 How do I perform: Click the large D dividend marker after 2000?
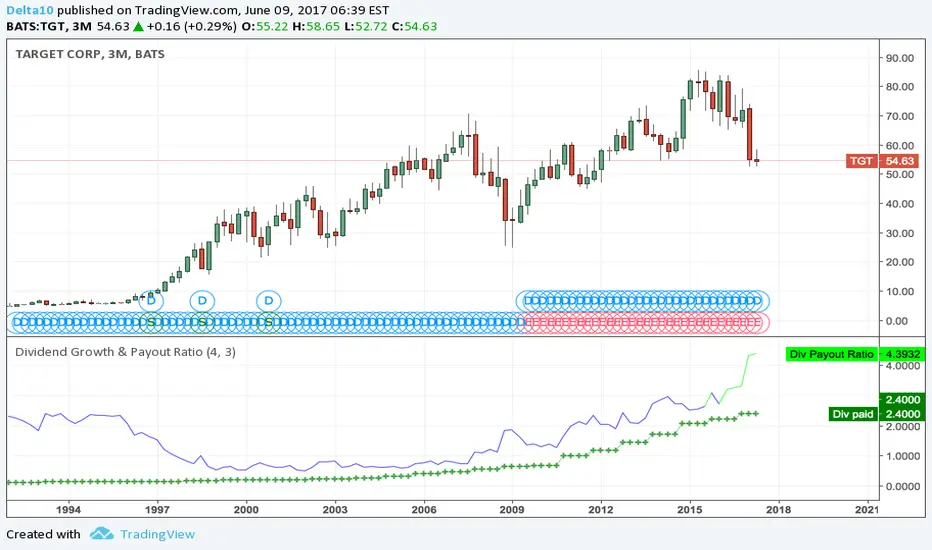(269, 300)
